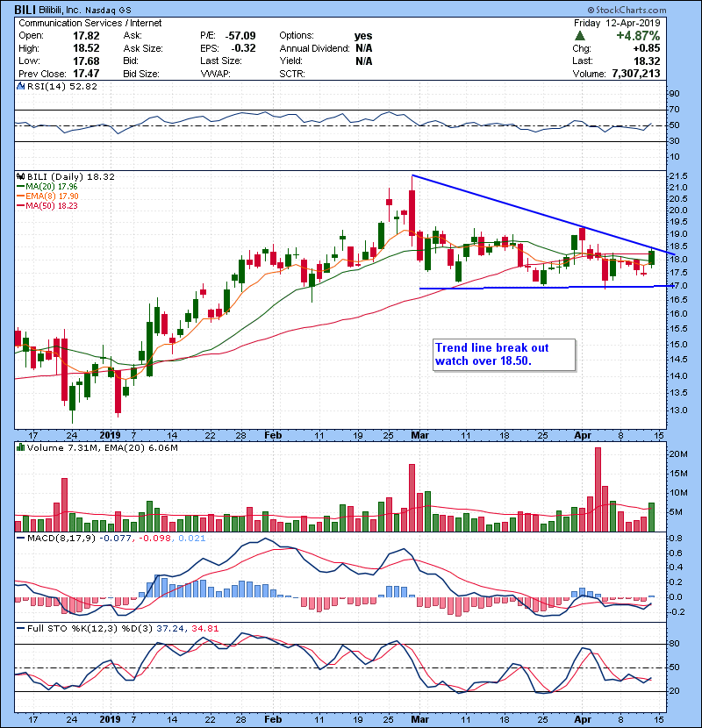Click the 13.0 price axis label

click(677, 410)
